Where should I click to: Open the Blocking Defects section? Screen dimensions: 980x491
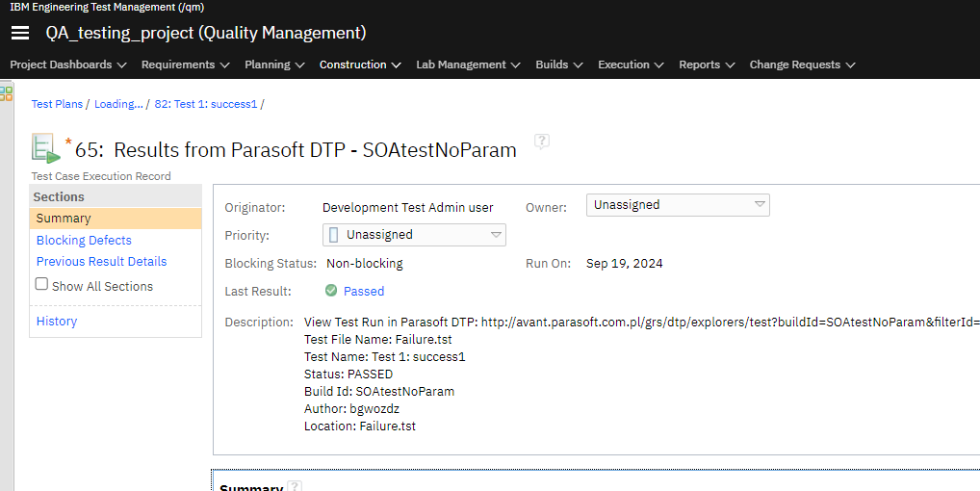click(84, 240)
